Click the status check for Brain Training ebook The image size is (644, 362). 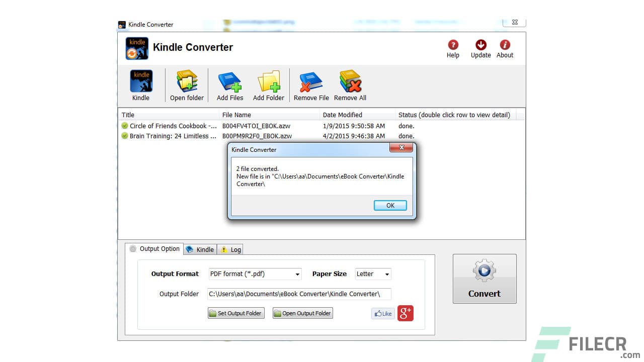pos(124,136)
